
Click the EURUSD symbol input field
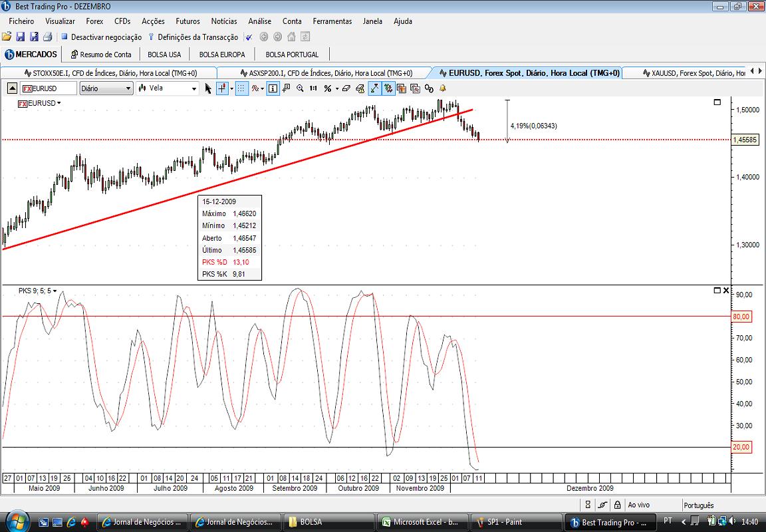tap(49, 88)
